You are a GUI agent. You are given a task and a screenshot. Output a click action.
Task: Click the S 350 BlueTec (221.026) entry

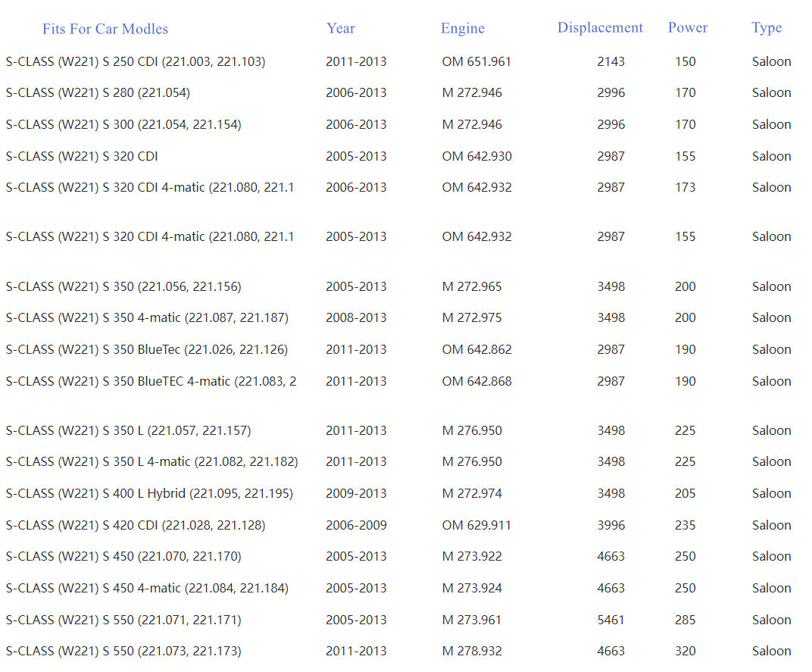point(147,349)
